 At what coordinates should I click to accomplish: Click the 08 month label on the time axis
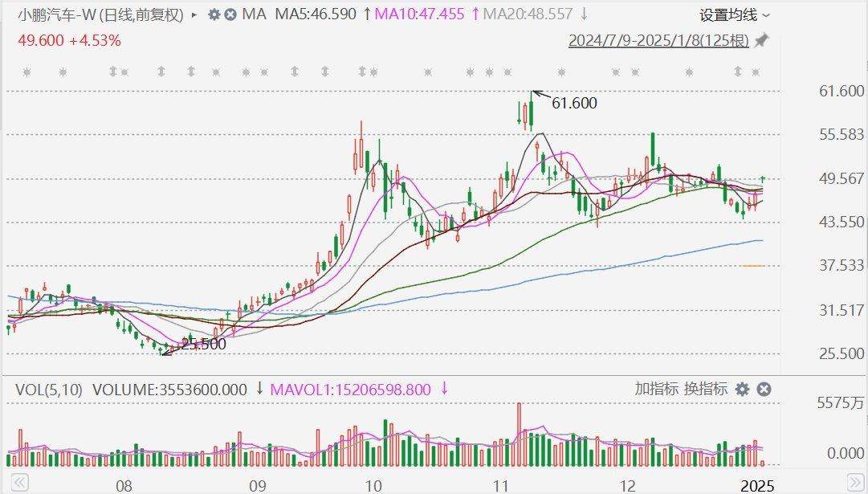click(x=124, y=486)
